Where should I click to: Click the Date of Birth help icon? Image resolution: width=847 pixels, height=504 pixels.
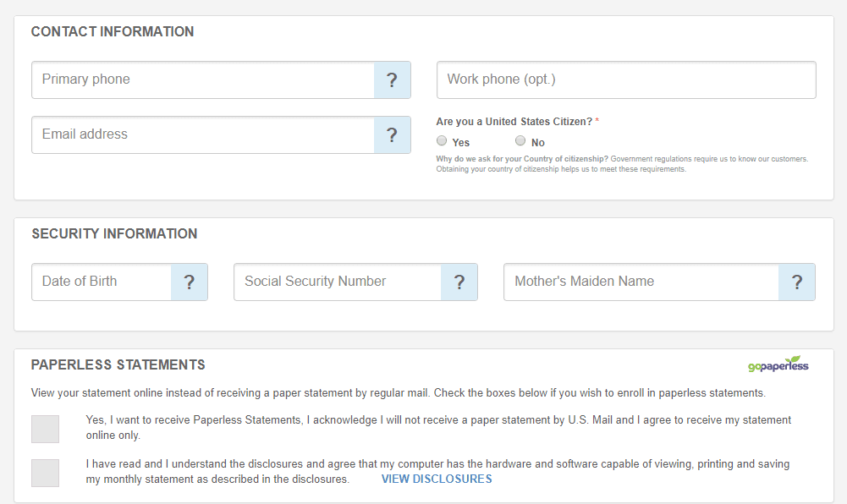[x=190, y=282]
